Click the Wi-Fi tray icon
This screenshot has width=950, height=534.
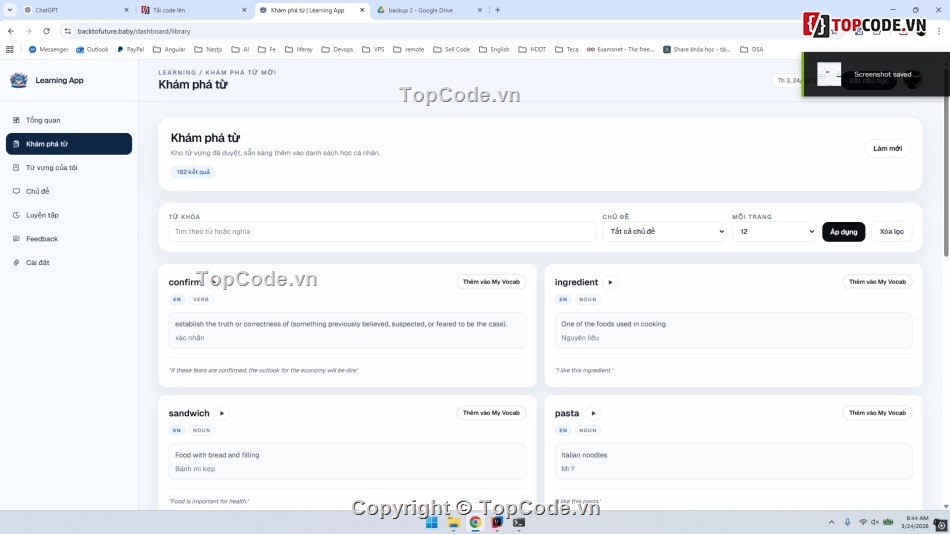coord(863,522)
